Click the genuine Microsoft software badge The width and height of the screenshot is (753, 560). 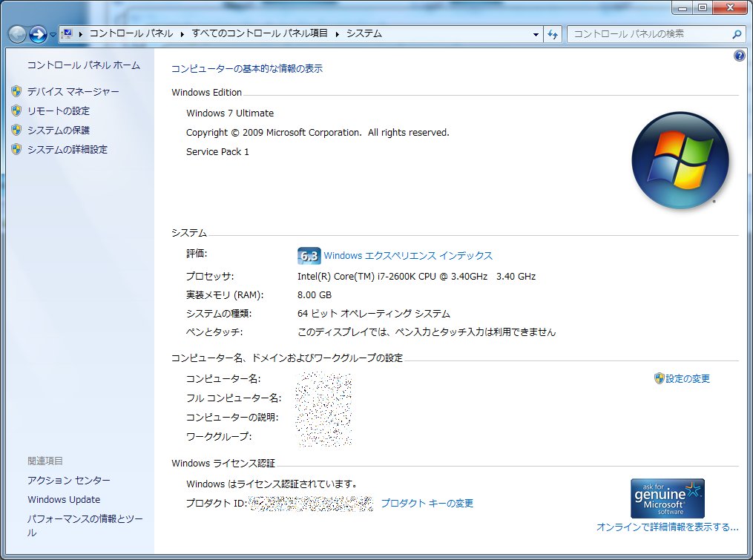667,498
